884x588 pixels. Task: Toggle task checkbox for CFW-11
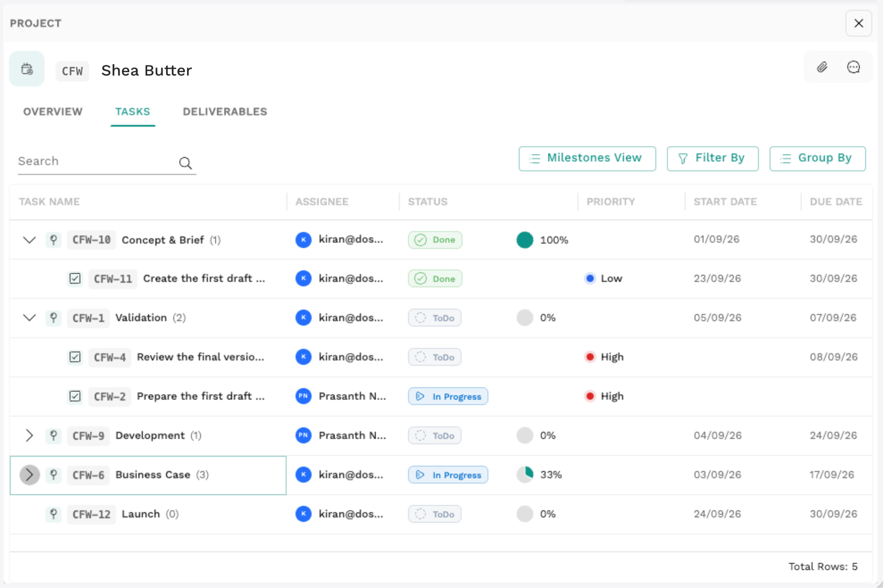[75, 279]
